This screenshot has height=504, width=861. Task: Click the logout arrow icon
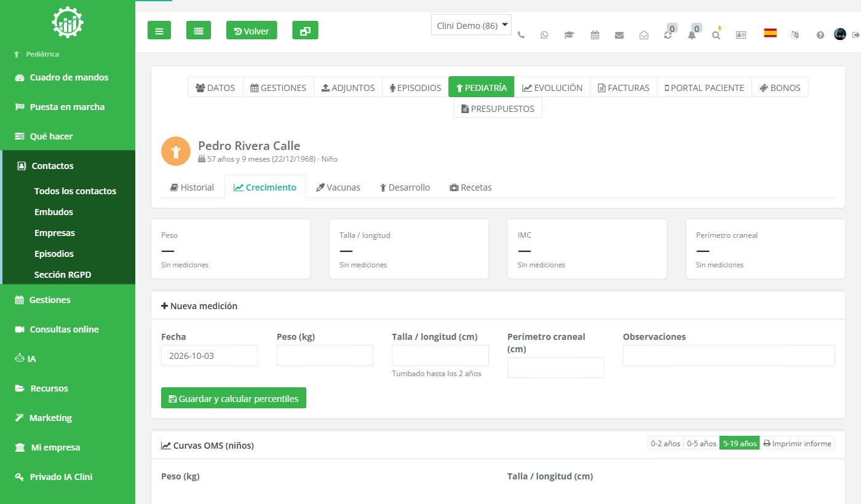855,35
